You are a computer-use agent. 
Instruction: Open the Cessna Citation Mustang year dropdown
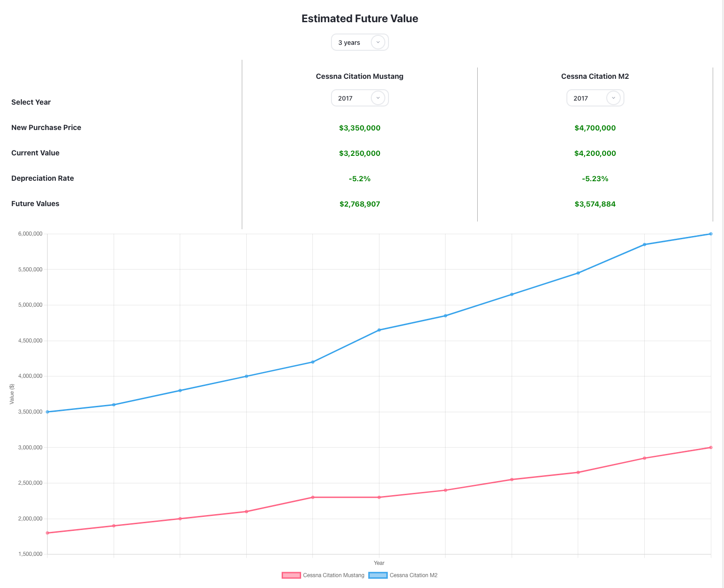click(360, 98)
